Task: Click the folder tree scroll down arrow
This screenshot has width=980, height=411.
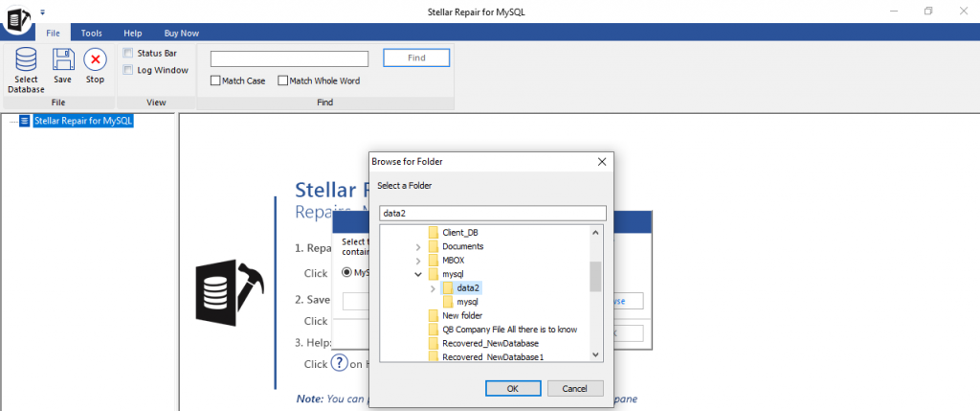Action: [x=595, y=354]
